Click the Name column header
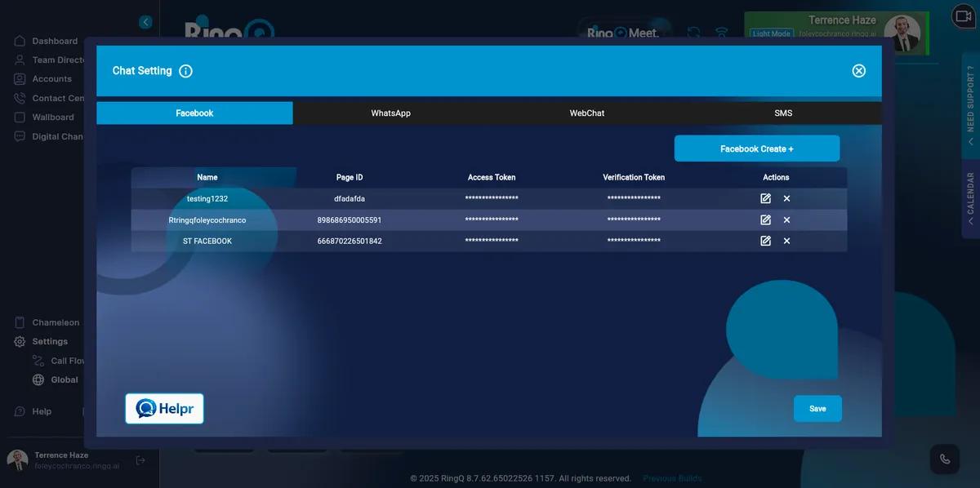 point(207,177)
